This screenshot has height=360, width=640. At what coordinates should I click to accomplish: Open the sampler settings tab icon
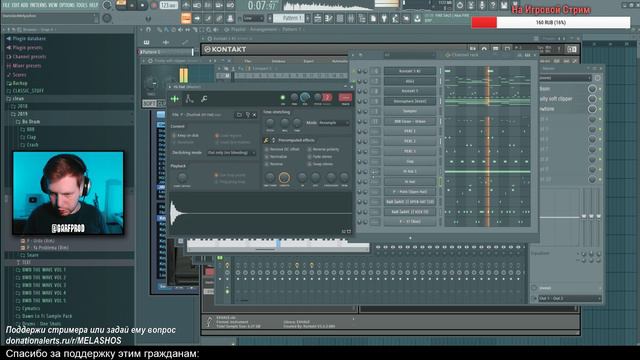click(175, 99)
